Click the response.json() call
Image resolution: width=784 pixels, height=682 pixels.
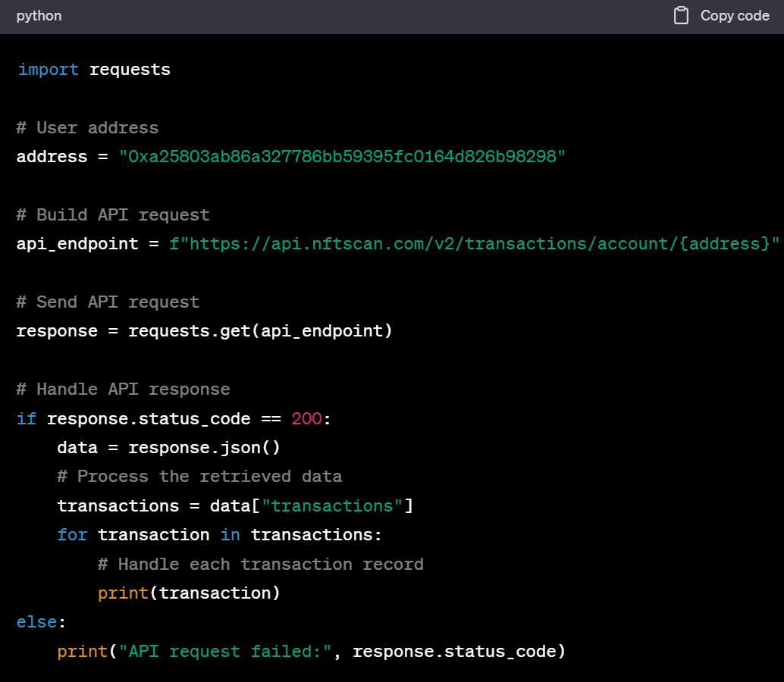coord(205,448)
